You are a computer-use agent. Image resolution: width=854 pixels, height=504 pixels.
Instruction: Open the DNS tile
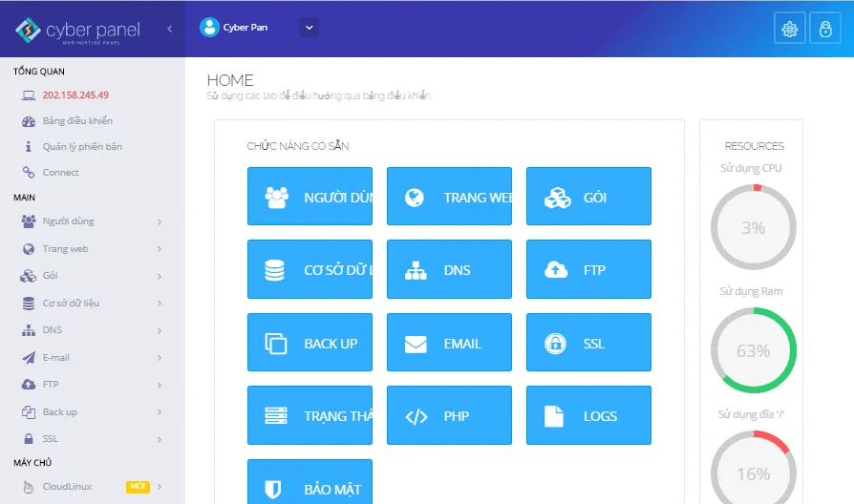click(x=449, y=269)
